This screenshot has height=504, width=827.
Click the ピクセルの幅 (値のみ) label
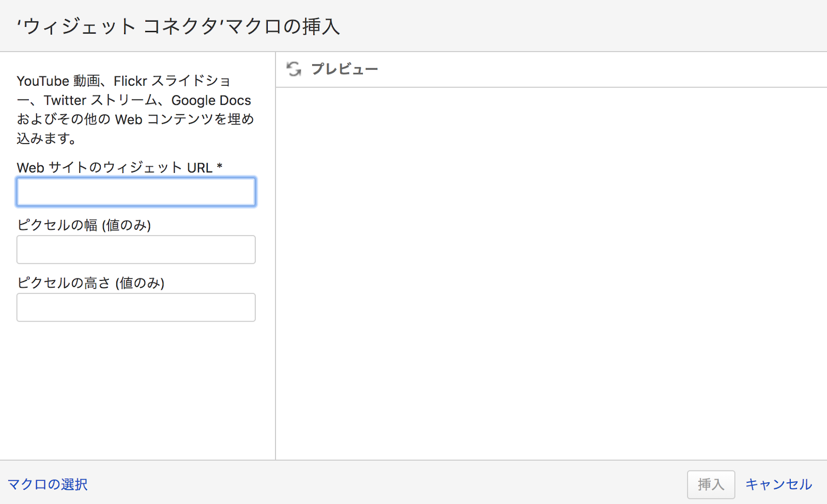point(84,226)
